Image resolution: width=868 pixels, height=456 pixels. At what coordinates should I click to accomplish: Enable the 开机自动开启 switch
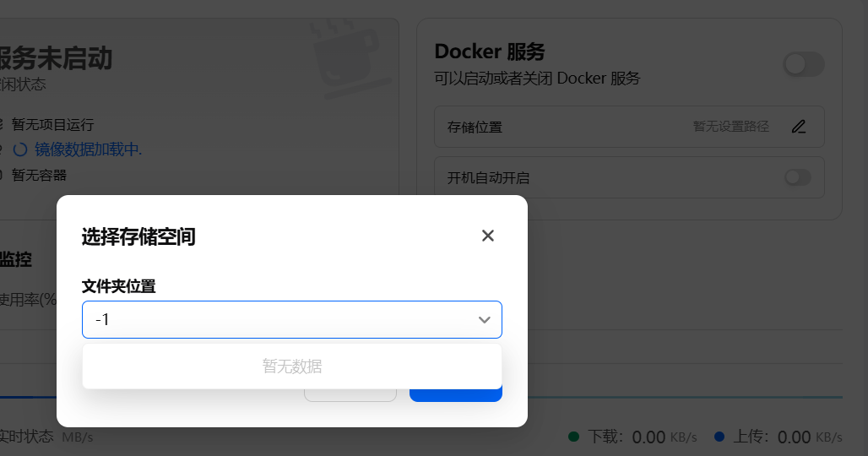[797, 177]
